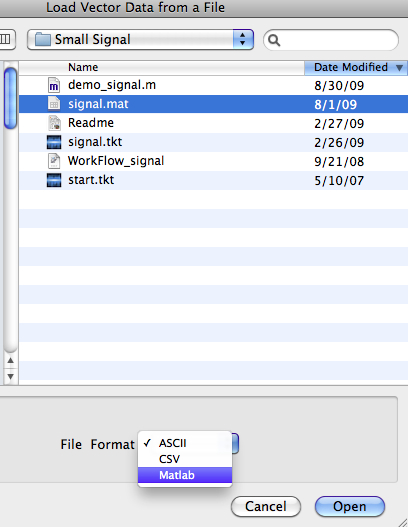Click the Readme document icon

[54, 123]
